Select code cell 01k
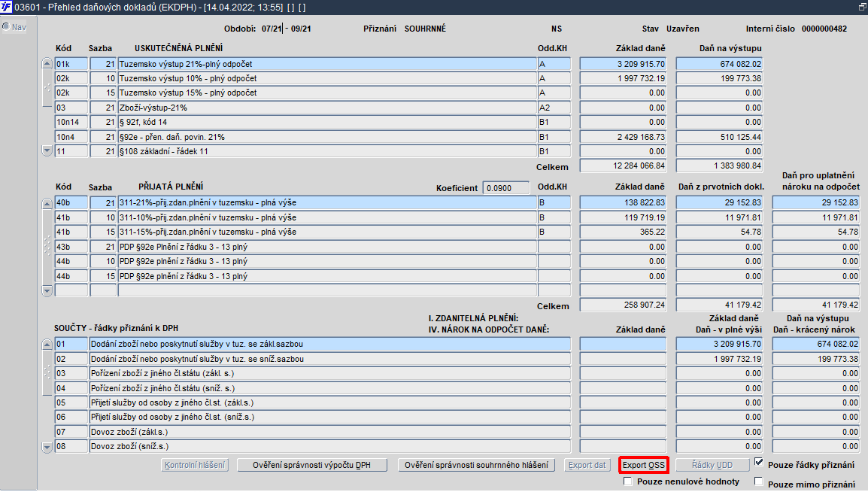 [71, 64]
